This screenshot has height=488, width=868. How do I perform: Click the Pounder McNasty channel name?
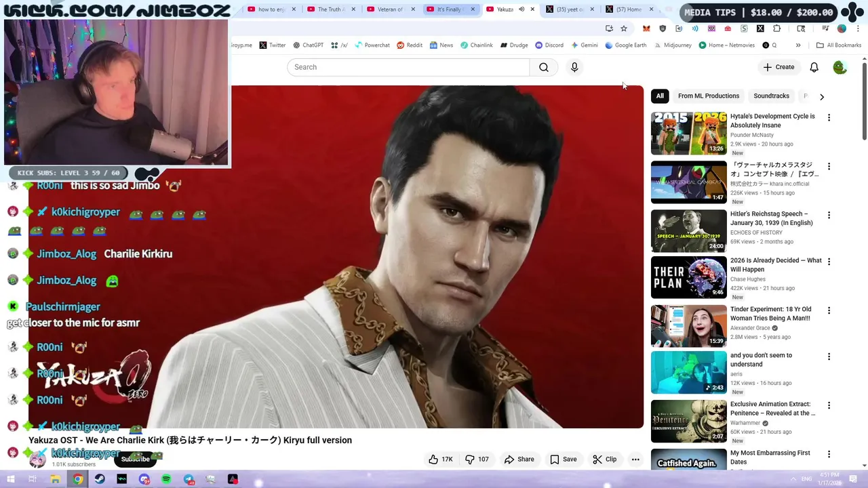point(752,135)
